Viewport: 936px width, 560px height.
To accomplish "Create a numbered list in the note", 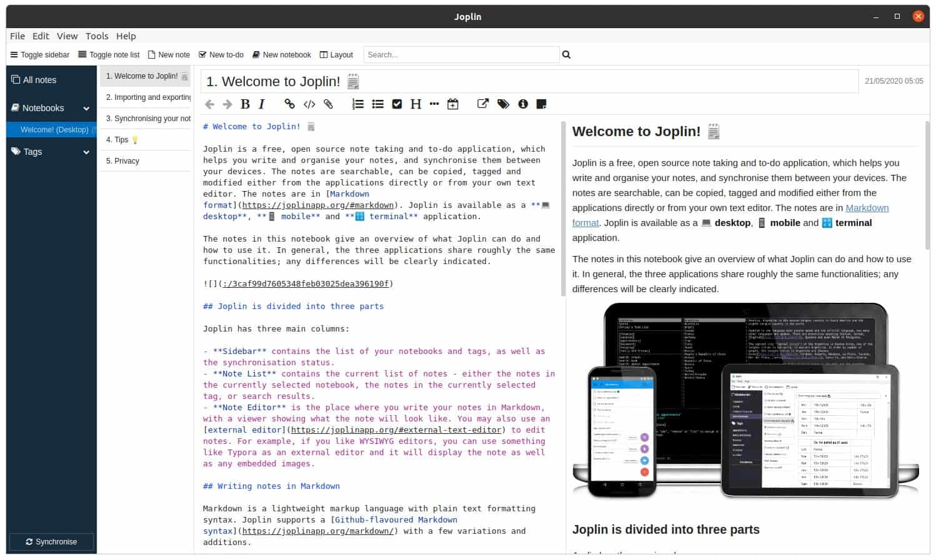I will [x=358, y=104].
